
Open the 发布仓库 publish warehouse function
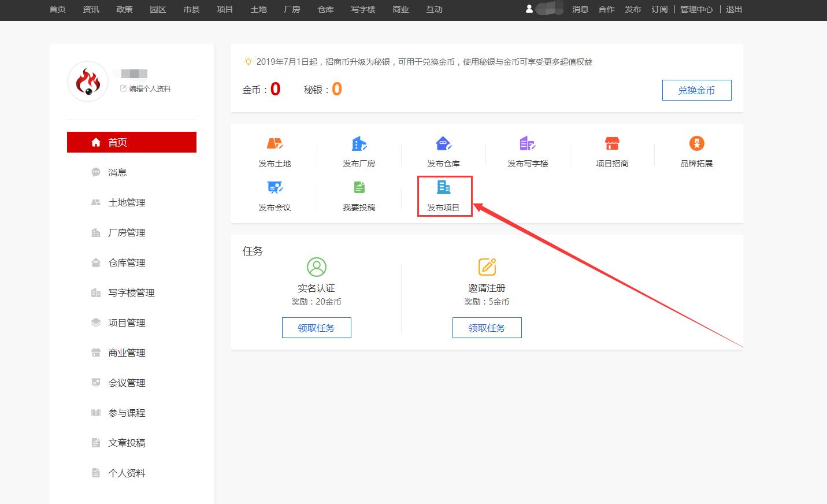coord(443,151)
